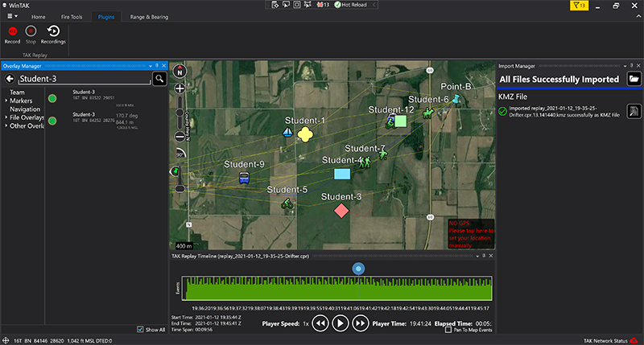Zoom in on the map

click(x=180, y=88)
